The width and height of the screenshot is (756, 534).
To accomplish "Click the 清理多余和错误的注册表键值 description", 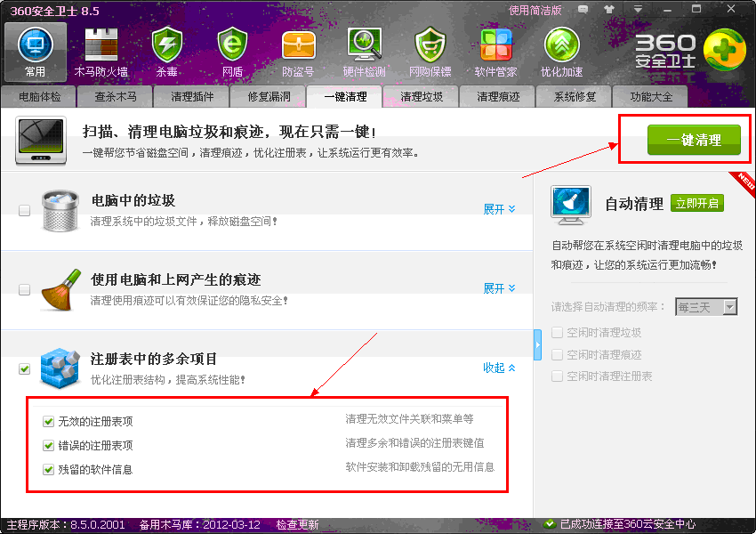I will coord(414,443).
